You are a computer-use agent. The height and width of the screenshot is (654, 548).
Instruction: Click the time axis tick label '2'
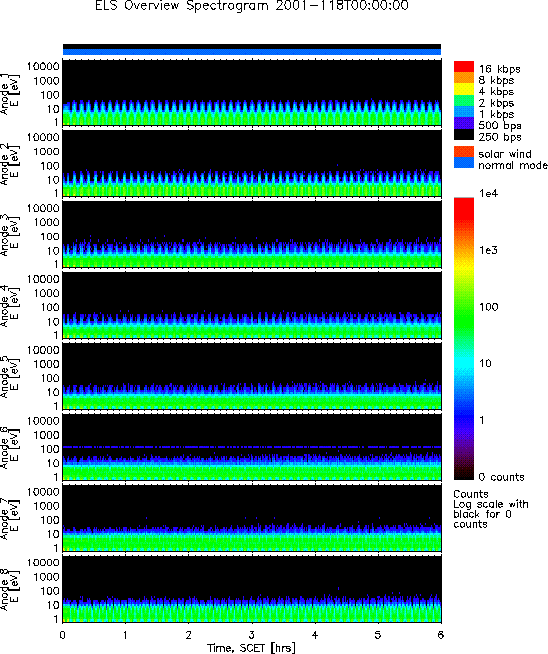(x=189, y=635)
